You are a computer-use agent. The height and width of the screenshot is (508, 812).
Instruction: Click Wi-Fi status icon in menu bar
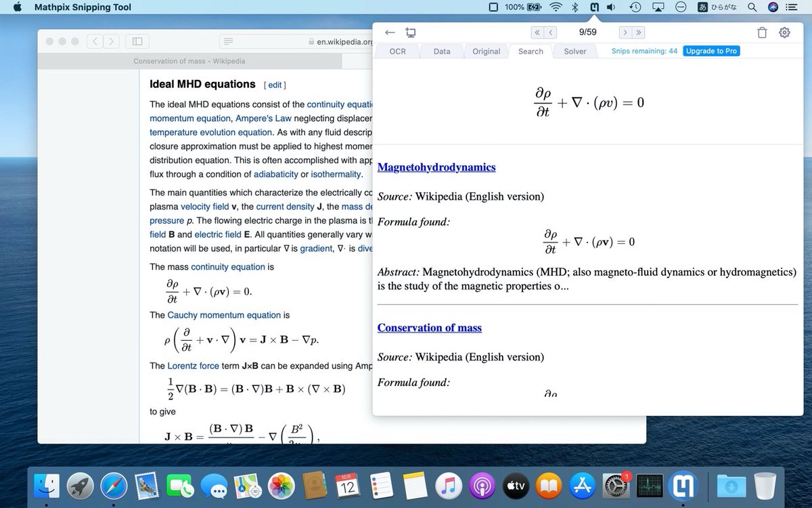pos(556,7)
